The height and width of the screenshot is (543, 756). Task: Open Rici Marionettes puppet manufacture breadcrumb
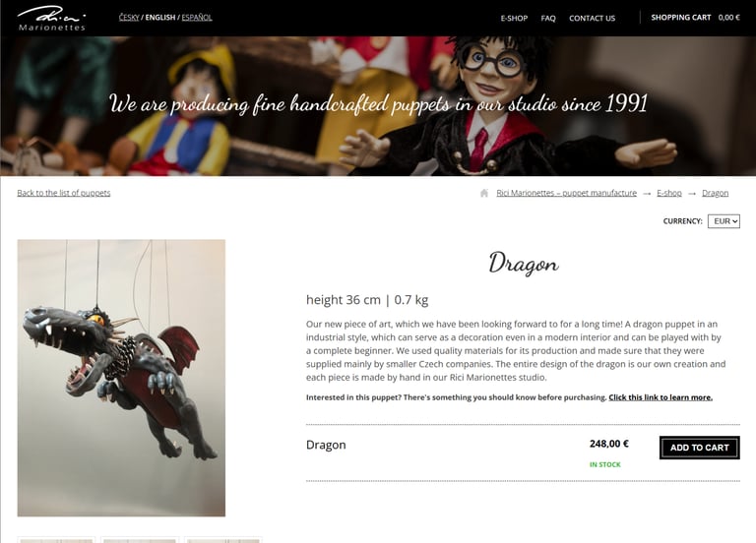(x=567, y=193)
